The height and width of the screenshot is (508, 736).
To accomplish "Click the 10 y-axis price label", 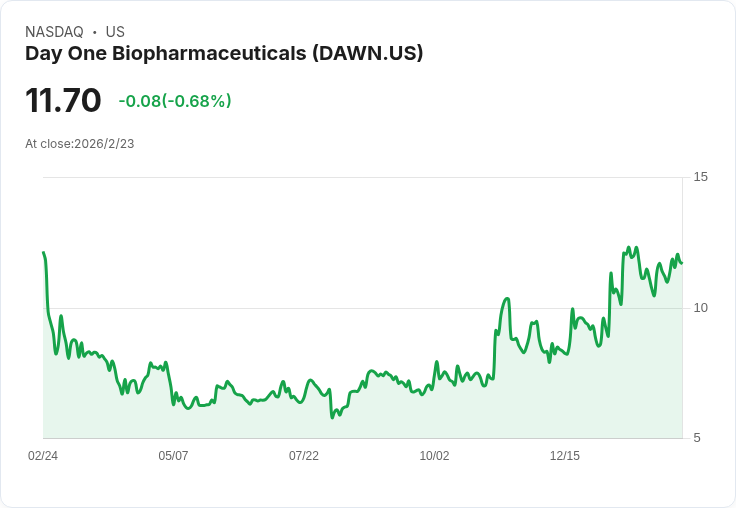I will click(700, 308).
